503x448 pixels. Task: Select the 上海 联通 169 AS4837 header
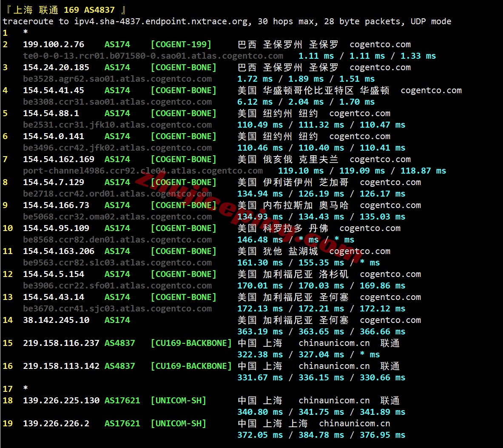tap(65, 10)
